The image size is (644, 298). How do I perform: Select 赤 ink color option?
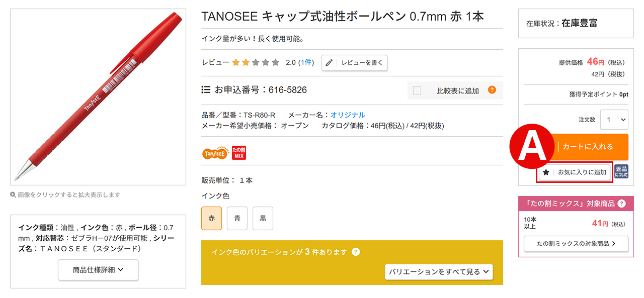[x=211, y=218]
